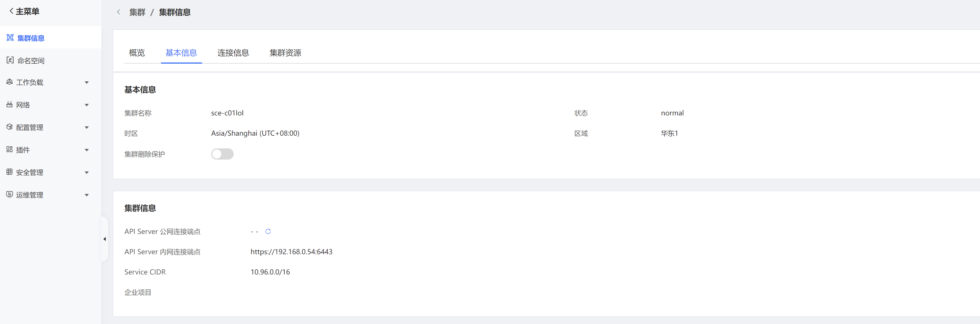Click the 命名空间 namespace icon
This screenshot has width=980, height=324.
point(10,60)
